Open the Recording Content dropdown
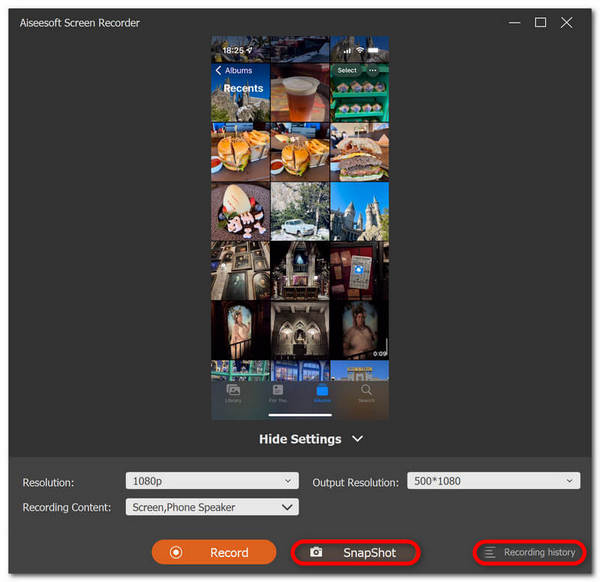Viewport: 600px width, 582px height. (x=212, y=507)
